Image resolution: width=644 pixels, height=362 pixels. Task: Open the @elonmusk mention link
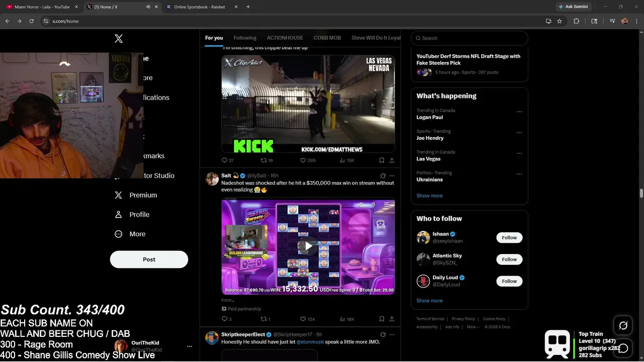tap(310, 342)
